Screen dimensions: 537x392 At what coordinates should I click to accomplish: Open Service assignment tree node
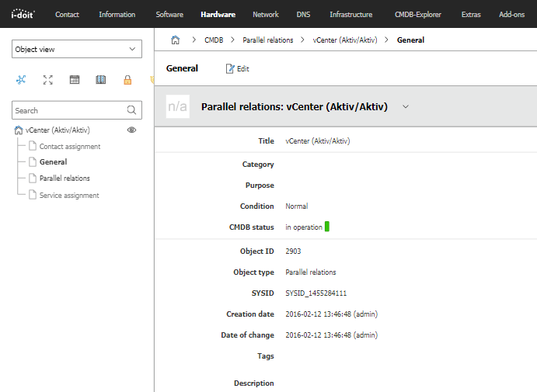pyautogui.click(x=69, y=196)
